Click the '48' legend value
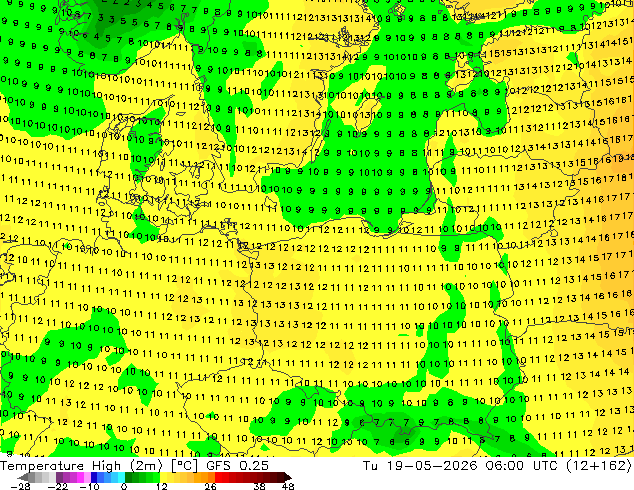Image resolution: width=634 pixels, height=490 pixels. [x=288, y=486]
